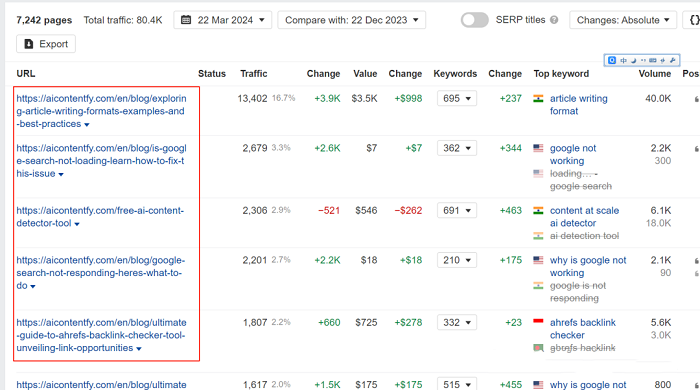The height and width of the screenshot is (390, 700).
Task: Open the Compare with: 22 Dec 2023 dropdown
Action: [351, 20]
